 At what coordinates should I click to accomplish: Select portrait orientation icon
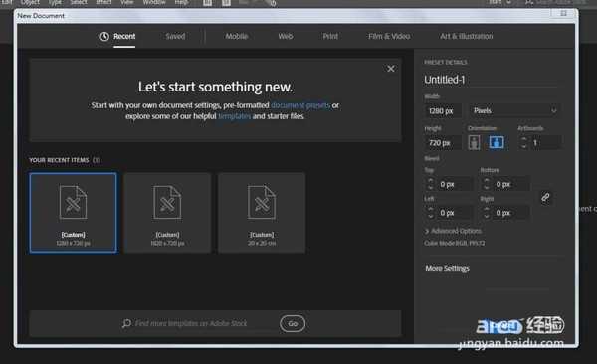coord(474,143)
